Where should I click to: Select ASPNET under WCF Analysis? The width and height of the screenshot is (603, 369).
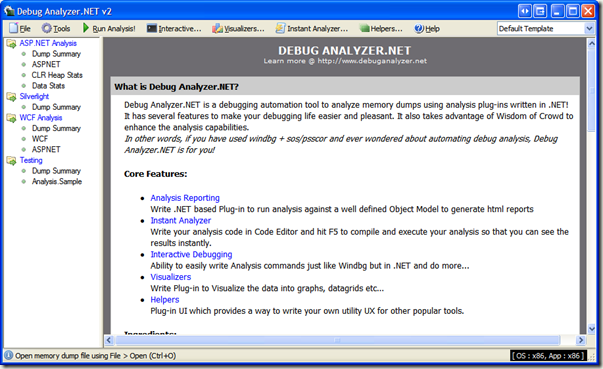[46, 149]
